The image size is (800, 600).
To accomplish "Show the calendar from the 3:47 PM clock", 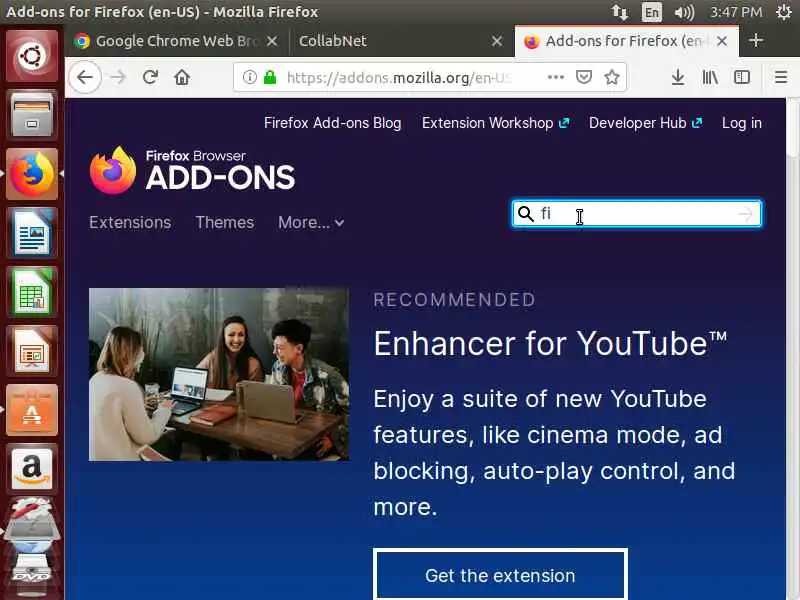I will 736,12.
